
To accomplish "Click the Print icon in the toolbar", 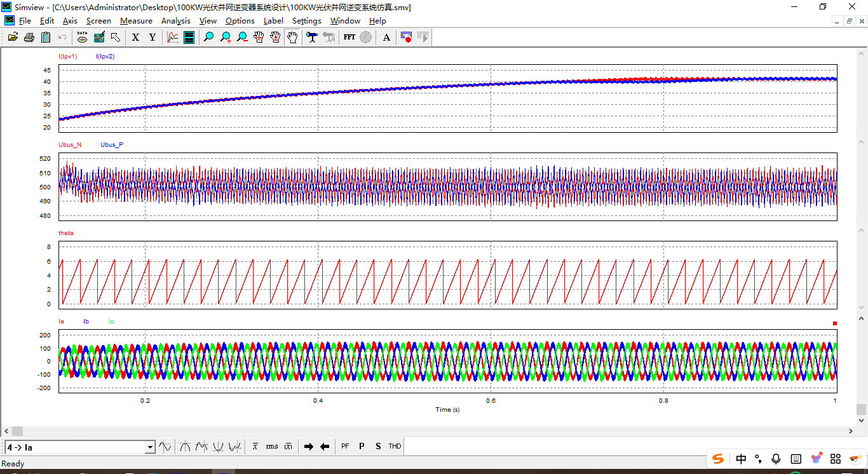I will (x=29, y=37).
